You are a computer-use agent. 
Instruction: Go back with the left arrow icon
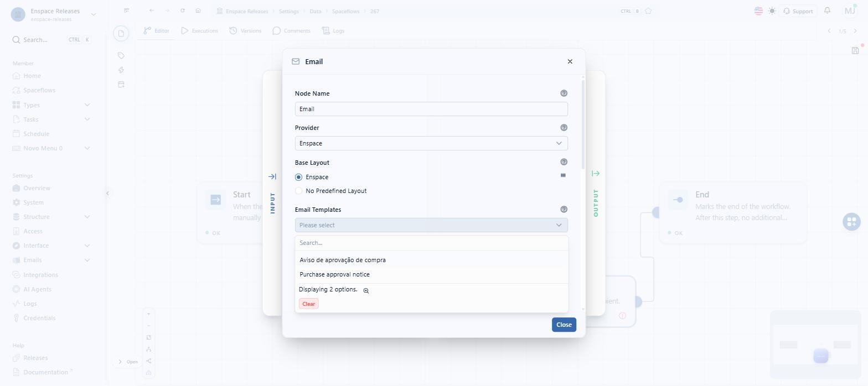pyautogui.click(x=152, y=11)
